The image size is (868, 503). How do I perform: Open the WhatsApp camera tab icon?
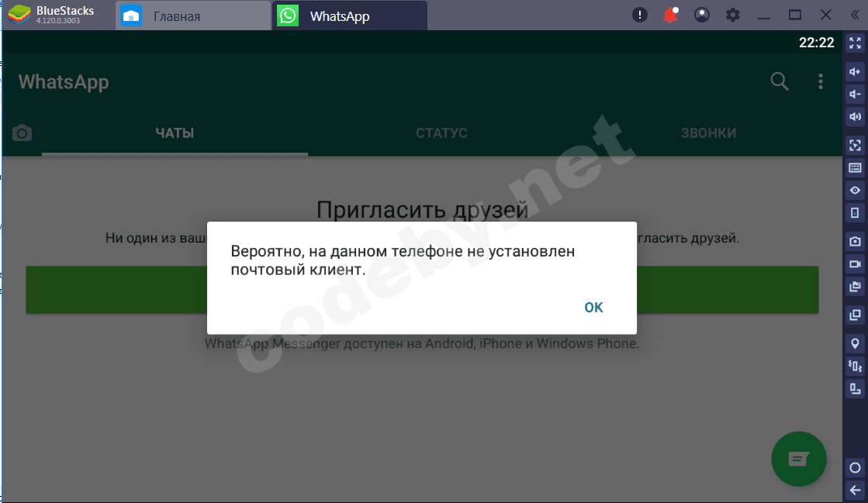(x=22, y=133)
